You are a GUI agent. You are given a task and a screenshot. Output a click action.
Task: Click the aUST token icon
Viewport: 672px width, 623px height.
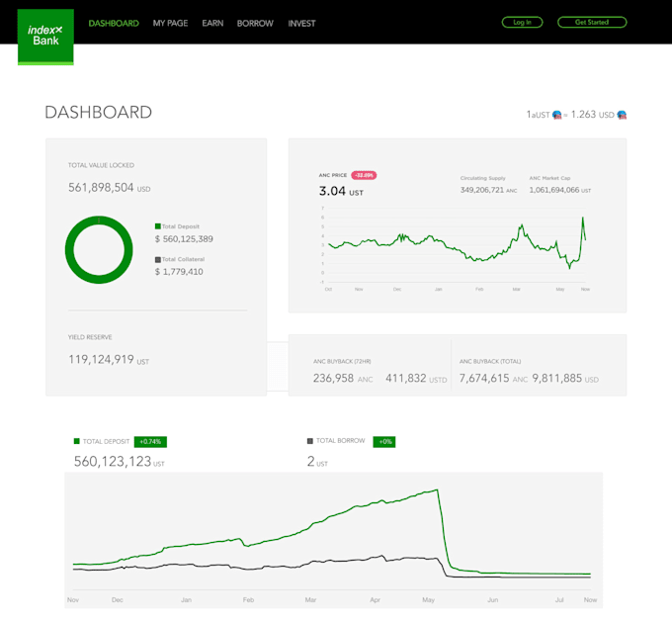556,115
